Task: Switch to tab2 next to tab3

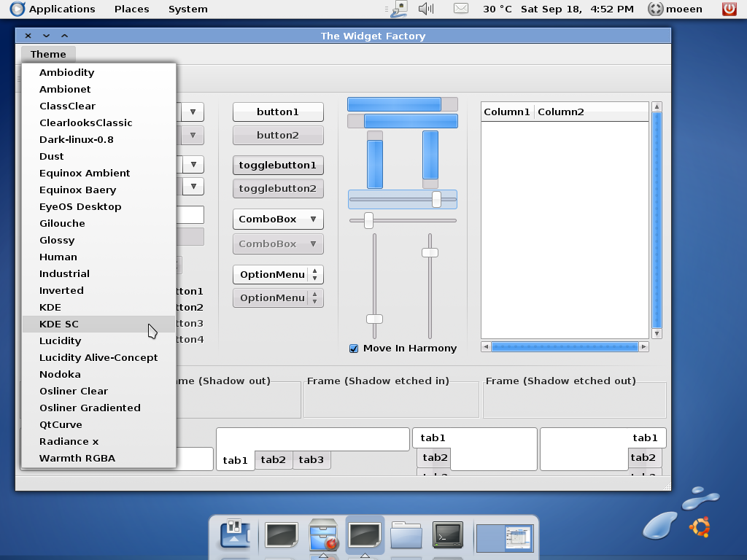Action: pos(274,460)
